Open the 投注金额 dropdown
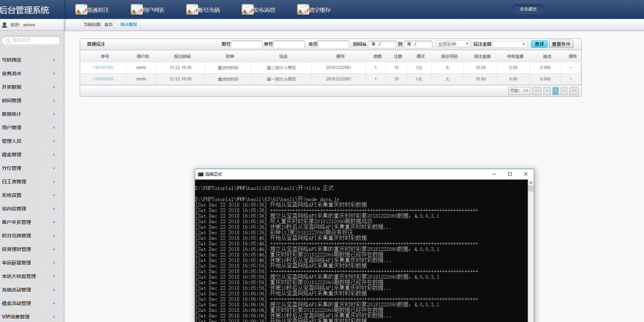The image size is (644, 322). coord(510,44)
